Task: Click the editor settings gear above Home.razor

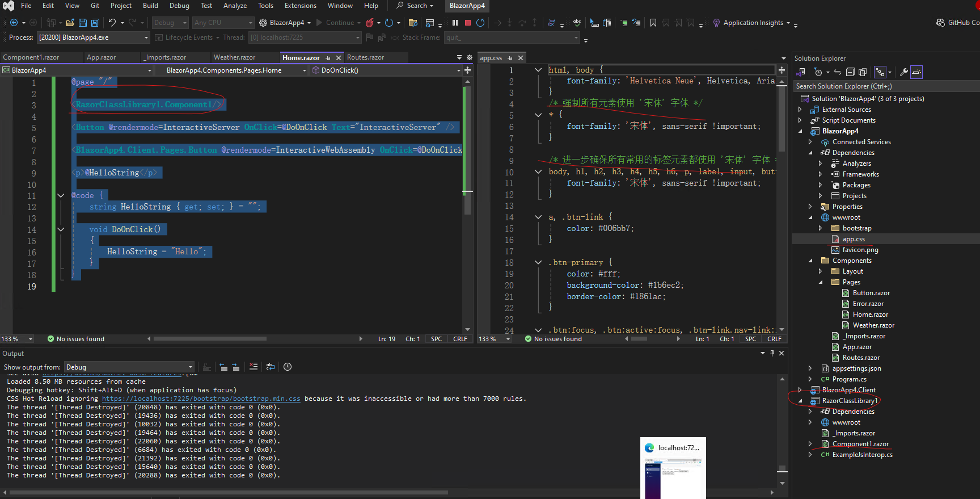Action: (470, 57)
